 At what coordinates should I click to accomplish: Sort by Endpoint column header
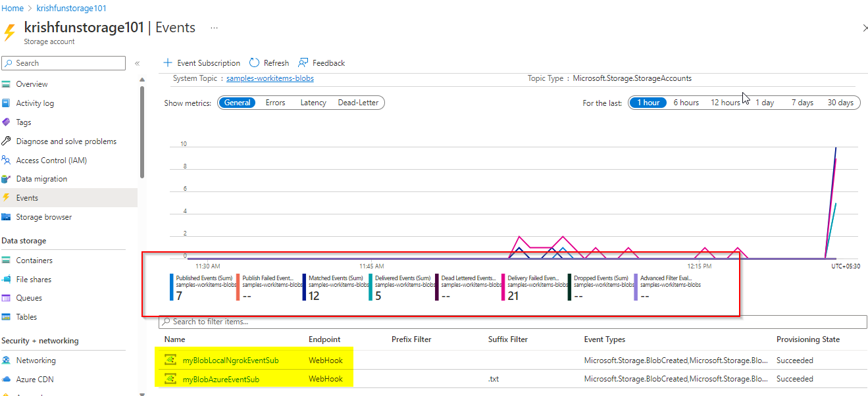point(324,339)
